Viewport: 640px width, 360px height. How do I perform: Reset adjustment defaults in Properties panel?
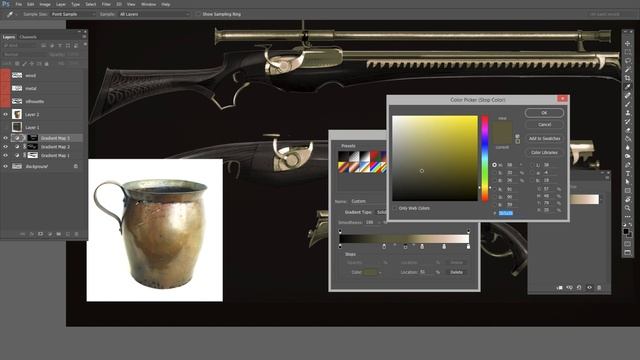click(579, 288)
